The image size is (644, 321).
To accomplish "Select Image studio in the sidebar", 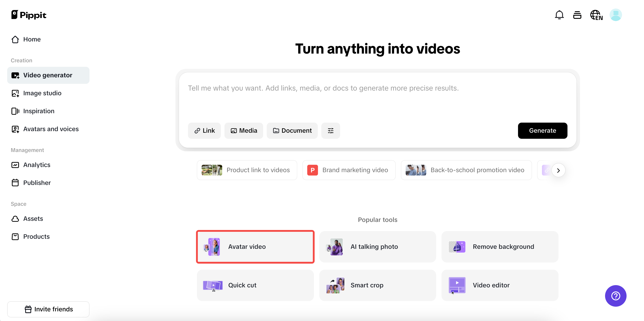I will click(42, 93).
